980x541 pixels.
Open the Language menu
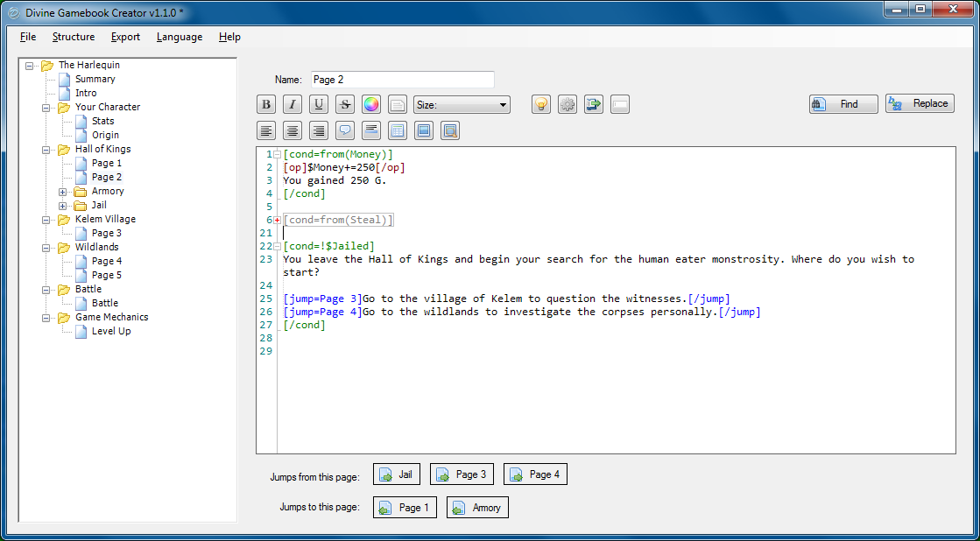[180, 37]
